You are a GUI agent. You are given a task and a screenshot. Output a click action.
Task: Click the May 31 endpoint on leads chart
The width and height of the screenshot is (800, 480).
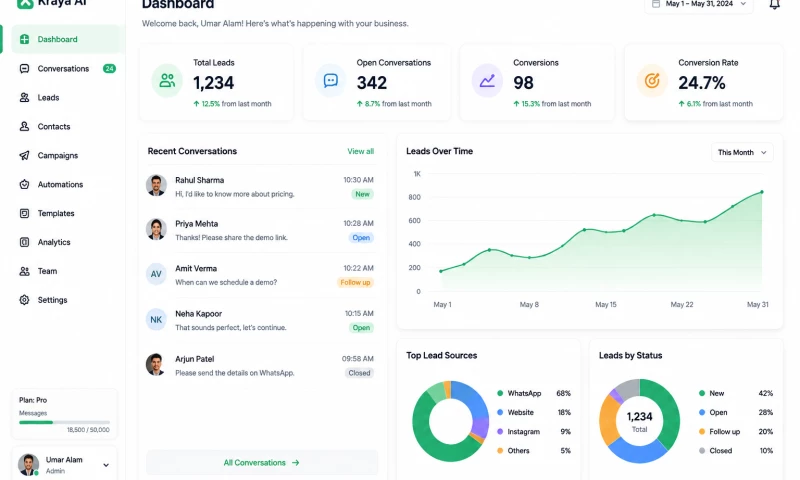(x=762, y=192)
